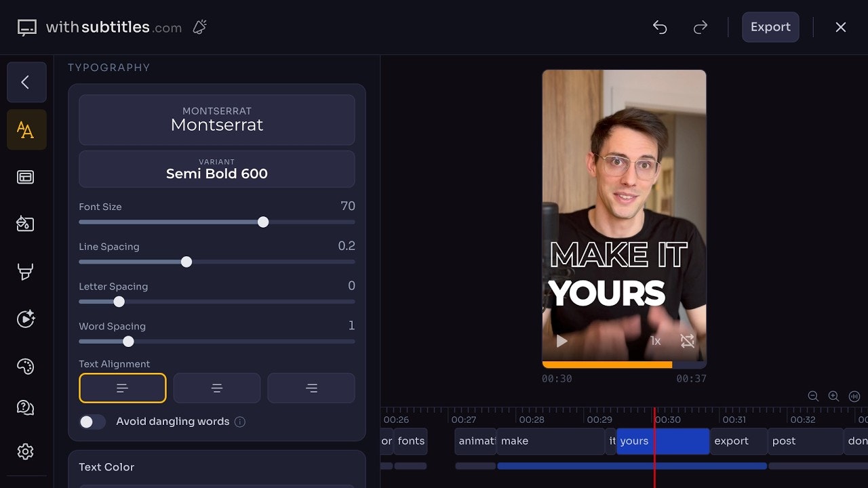This screenshot has width=868, height=488.
Task: Click the Text Color section heading
Action: [x=106, y=467]
